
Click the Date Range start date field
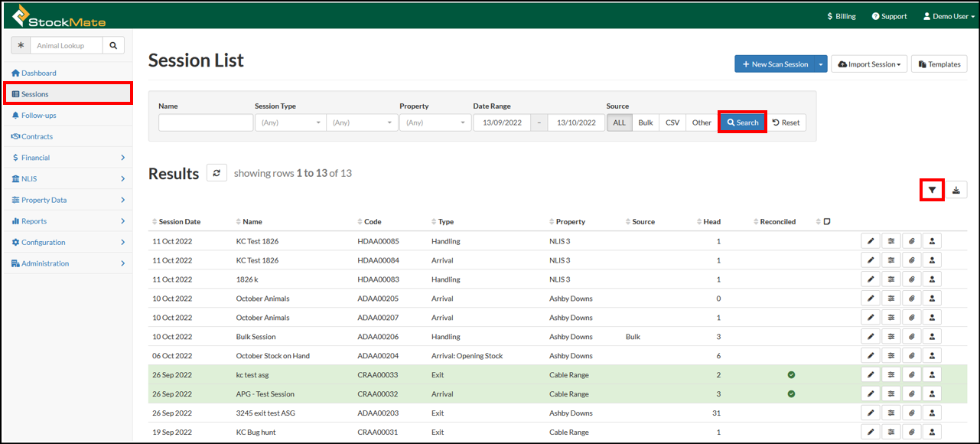[502, 122]
